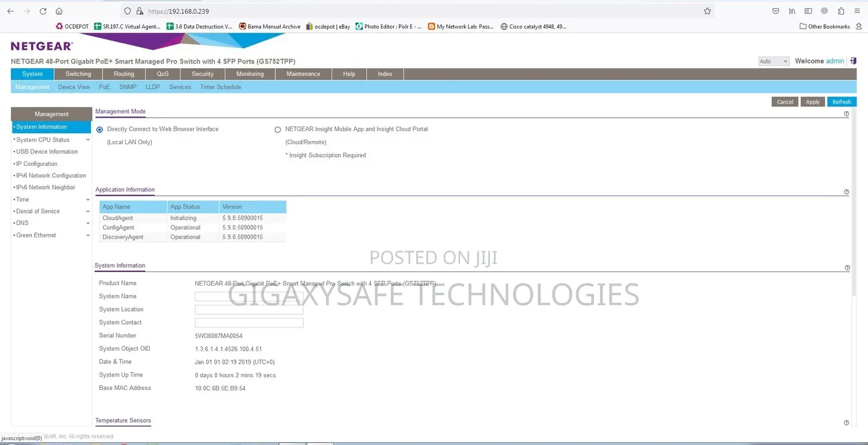Open help for Temperature Sensors section
This screenshot has height=445, width=868.
846,423
